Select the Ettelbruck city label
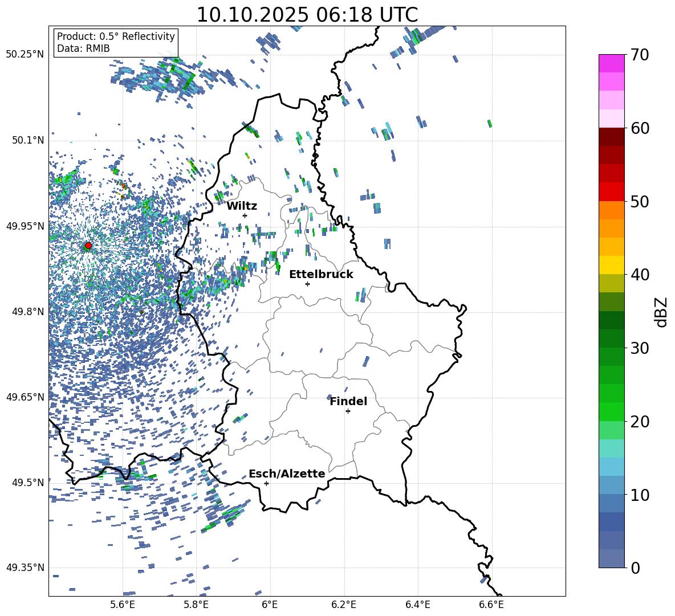Image resolution: width=675 pixels, height=616 pixels. click(x=321, y=275)
